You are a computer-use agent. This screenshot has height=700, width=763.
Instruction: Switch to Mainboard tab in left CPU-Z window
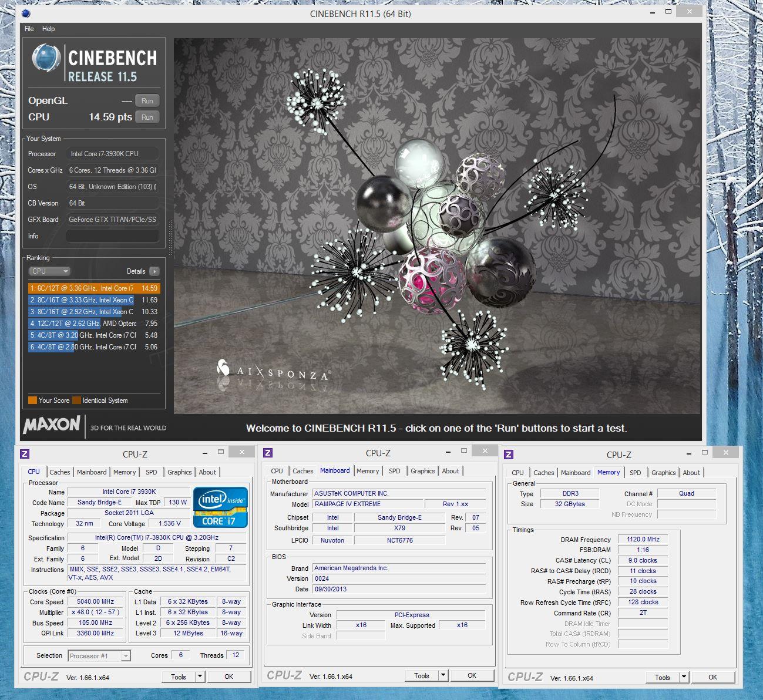point(92,472)
